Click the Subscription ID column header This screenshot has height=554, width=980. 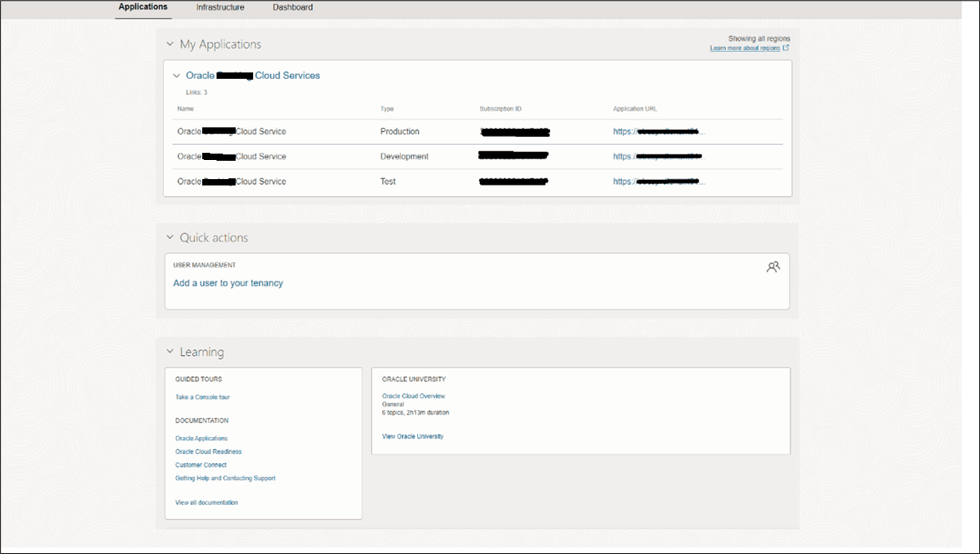click(x=500, y=109)
